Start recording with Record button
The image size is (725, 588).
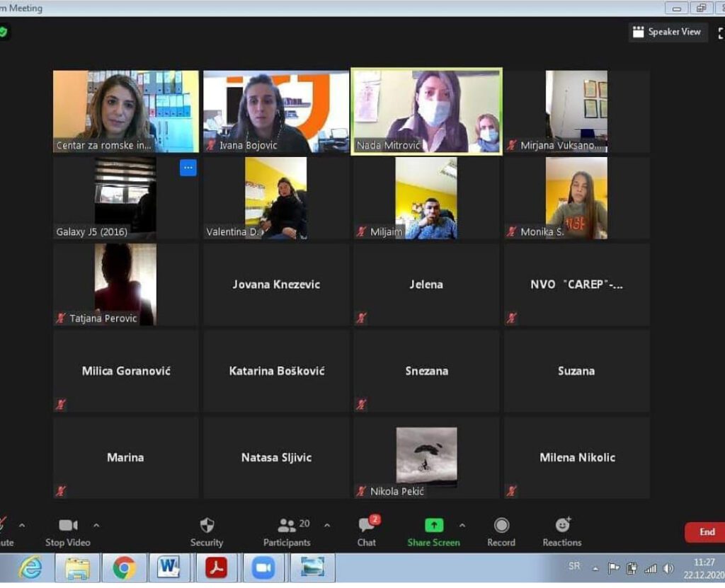point(501,526)
